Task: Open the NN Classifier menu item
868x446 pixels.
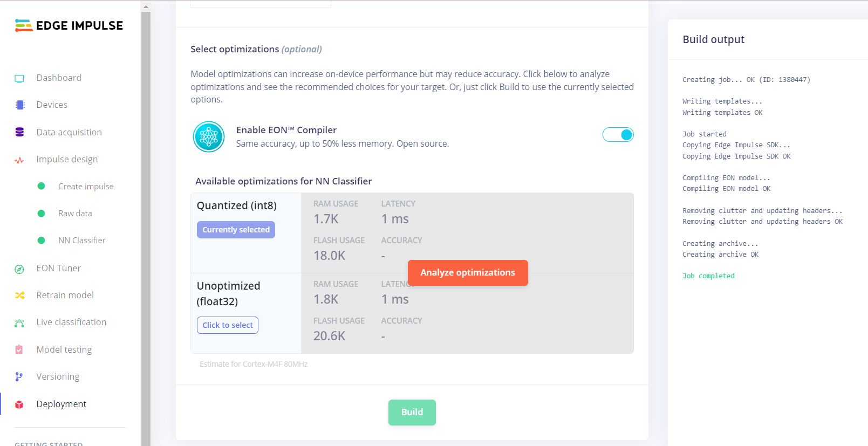Action: click(x=81, y=241)
